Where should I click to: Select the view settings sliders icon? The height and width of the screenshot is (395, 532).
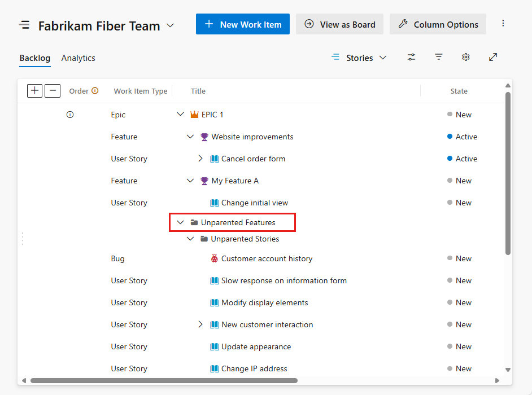[411, 57]
